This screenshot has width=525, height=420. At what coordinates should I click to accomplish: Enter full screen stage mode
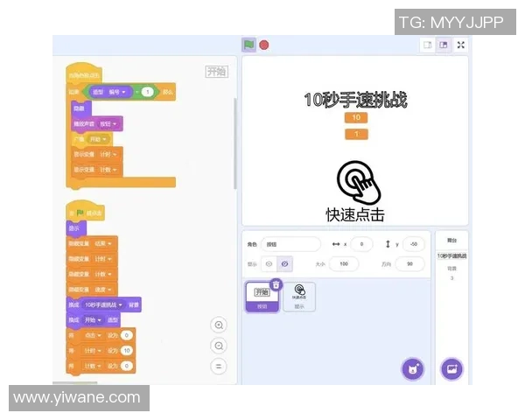click(x=461, y=45)
